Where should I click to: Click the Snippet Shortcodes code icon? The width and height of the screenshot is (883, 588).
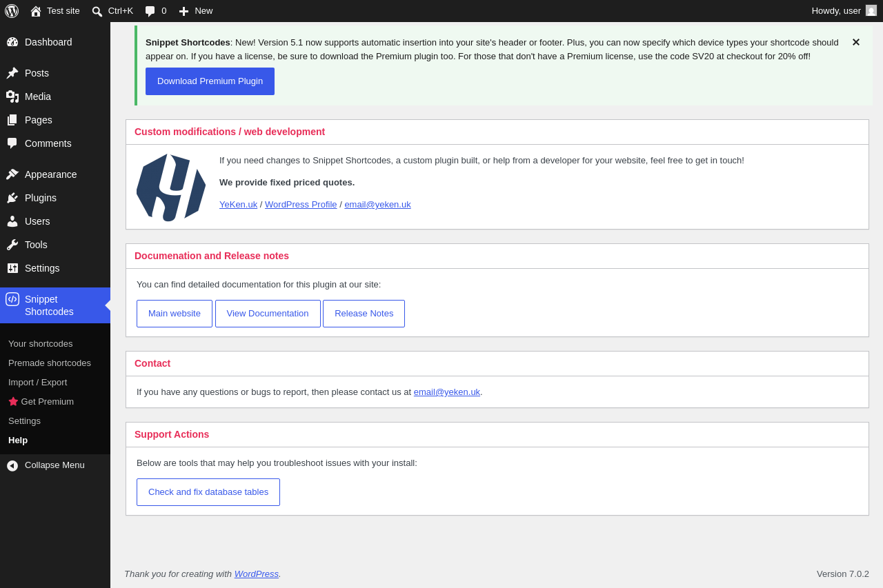click(x=12, y=299)
